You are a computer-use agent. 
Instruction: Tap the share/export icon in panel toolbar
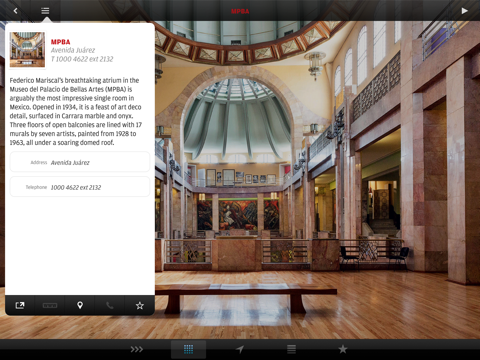[x=20, y=305]
